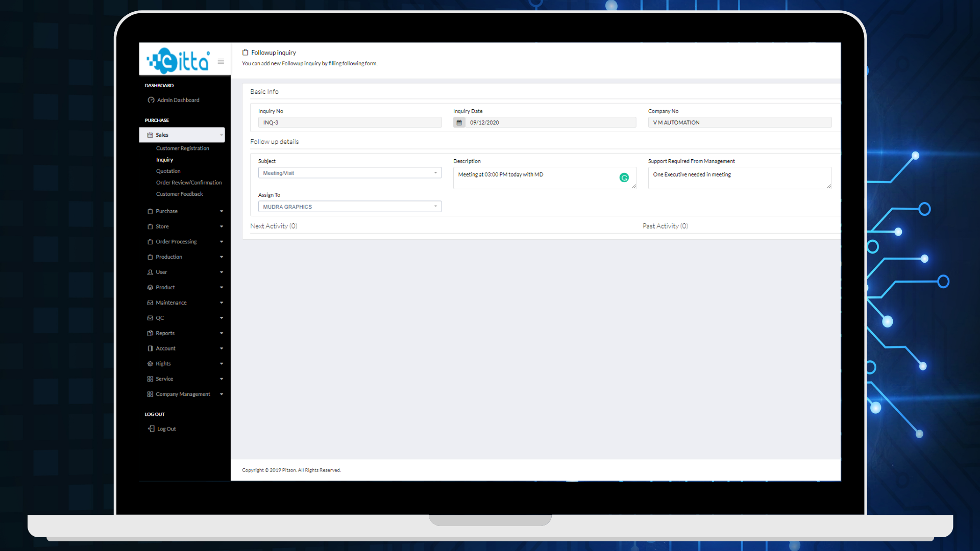Viewport: 980px width, 551px height.
Task: Click the Company Management grid icon
Action: point(150,394)
